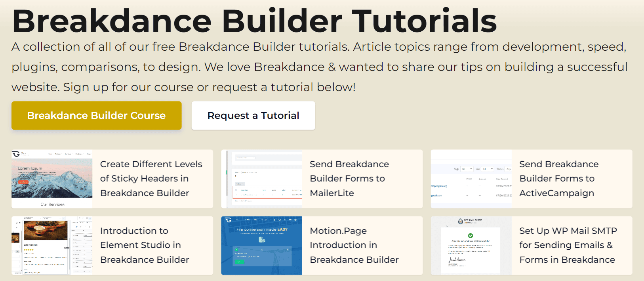Viewport: 644px width, 281px height.
Task: Click the logo icon in Sticky Headers thumbnail
Action: click(16, 154)
